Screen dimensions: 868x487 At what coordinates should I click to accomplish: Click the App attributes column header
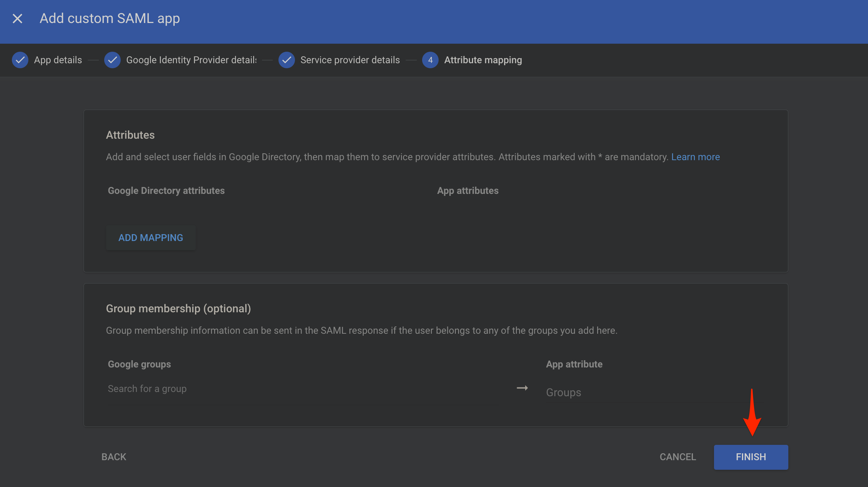pyautogui.click(x=468, y=190)
